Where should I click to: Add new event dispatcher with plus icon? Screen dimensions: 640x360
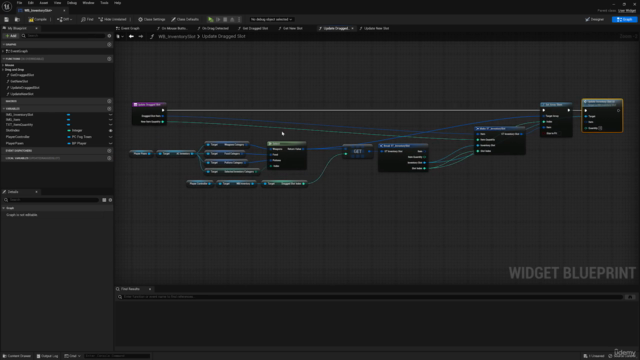[109, 151]
